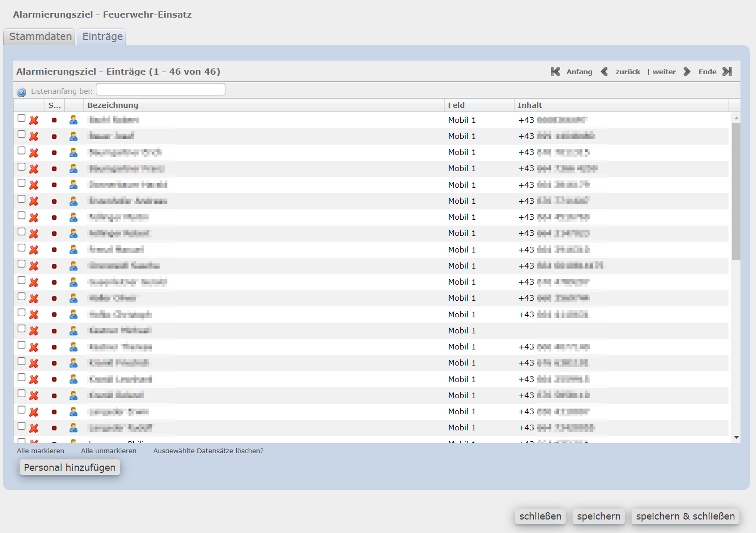This screenshot has width=756, height=533.
Task: Click scrollbar up arrow of entries list
Action: [x=736, y=118]
